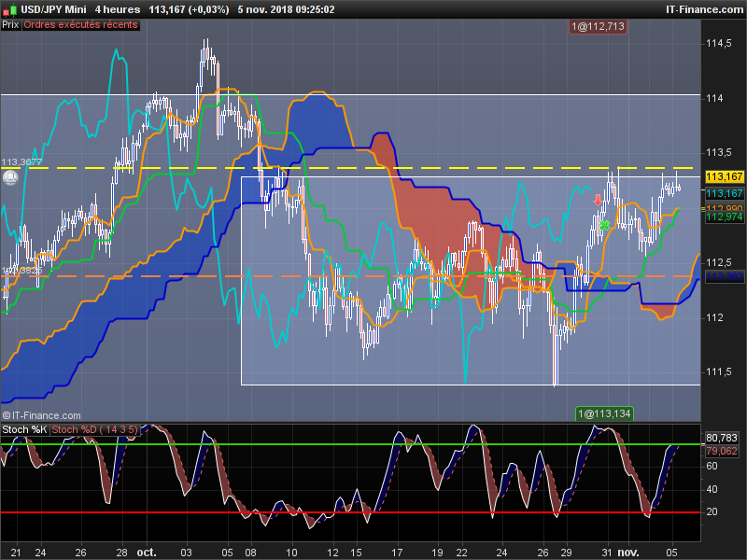Click the green 112,974 axis label

point(725,217)
